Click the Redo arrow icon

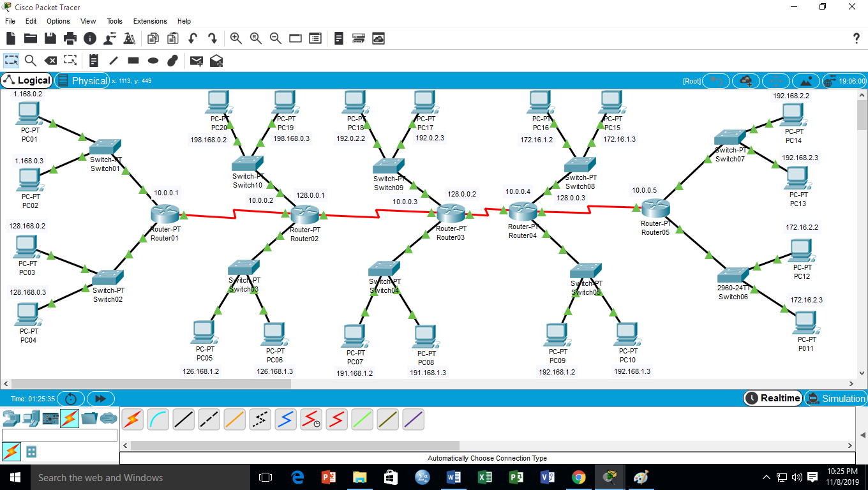coord(213,39)
